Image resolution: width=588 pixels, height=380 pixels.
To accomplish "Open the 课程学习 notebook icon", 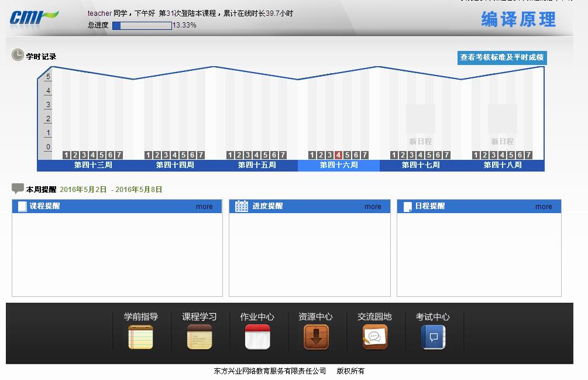I will (200, 337).
